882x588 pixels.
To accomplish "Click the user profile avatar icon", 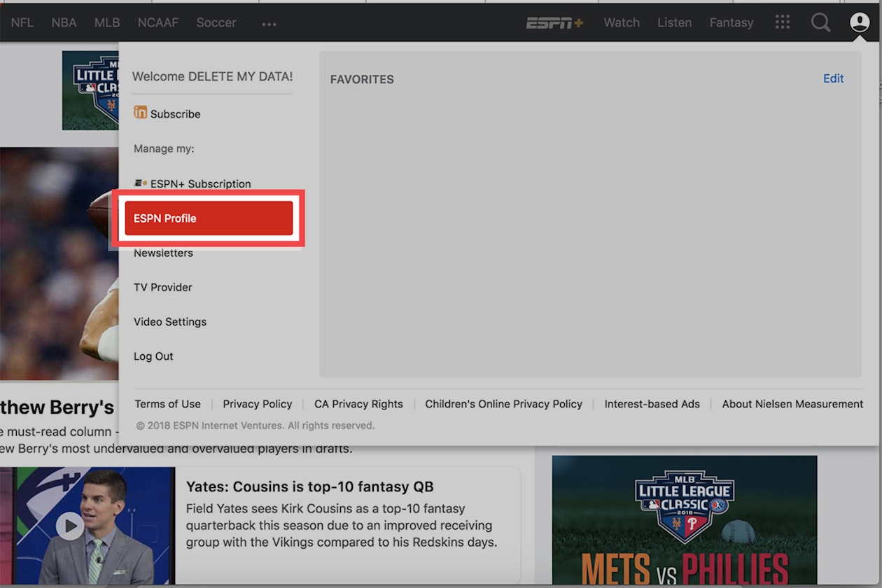I will pos(859,22).
